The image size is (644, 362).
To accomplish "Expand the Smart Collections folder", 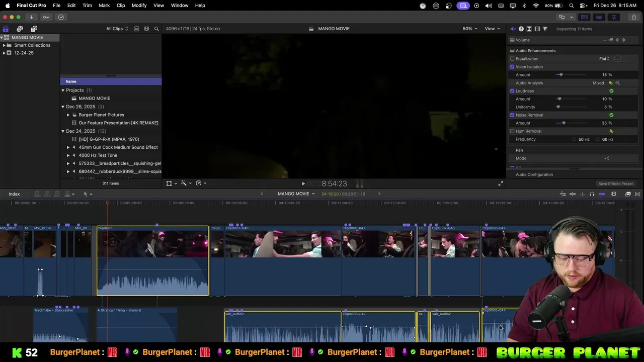I will click(4, 45).
